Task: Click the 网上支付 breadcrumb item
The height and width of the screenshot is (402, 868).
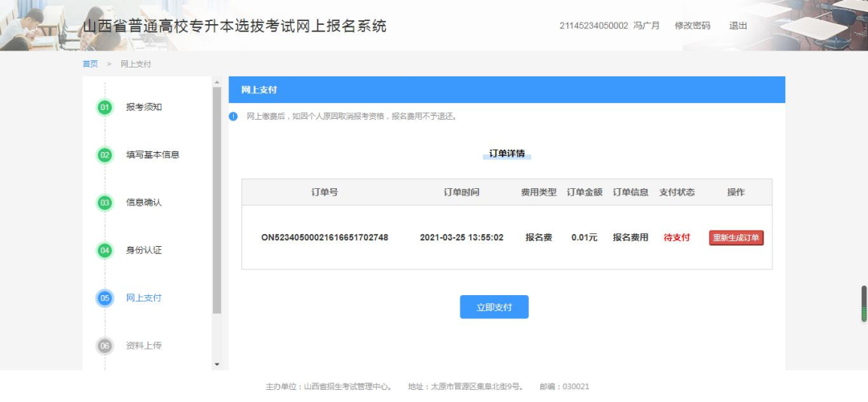Action: (136, 64)
